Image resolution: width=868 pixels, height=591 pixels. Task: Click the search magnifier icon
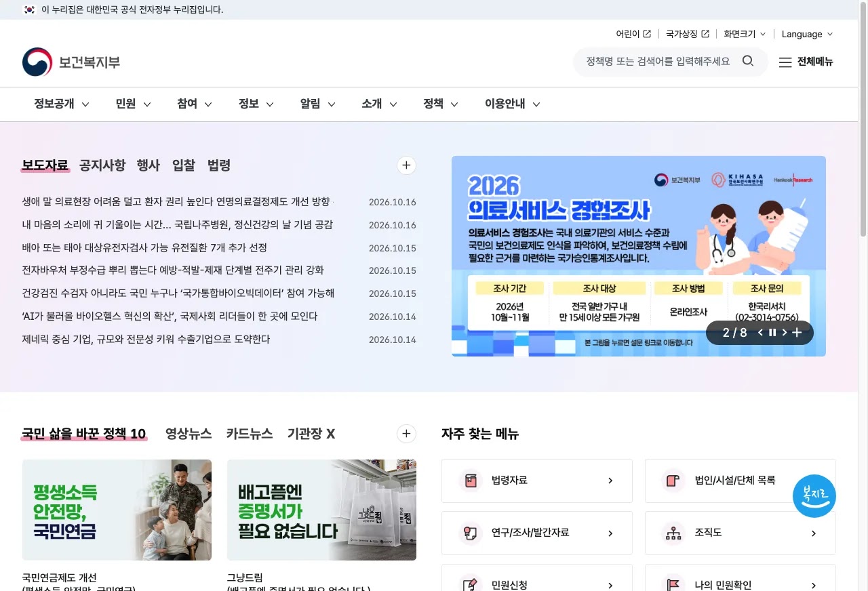[x=748, y=61]
